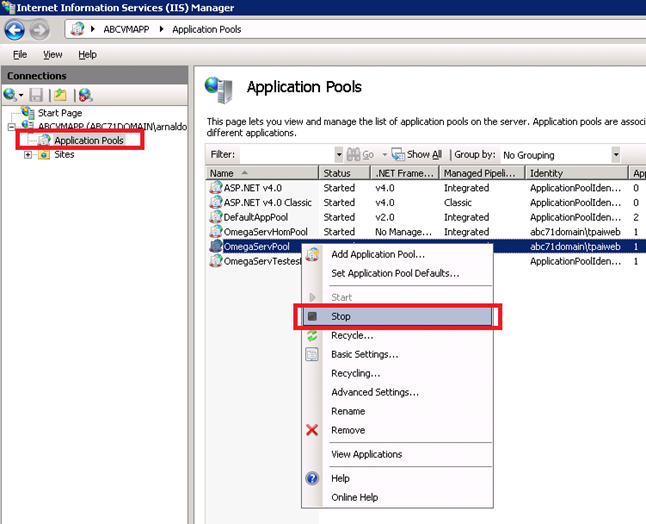Click the DefaultAppPool icon
The image size is (646, 524).
tap(216, 217)
